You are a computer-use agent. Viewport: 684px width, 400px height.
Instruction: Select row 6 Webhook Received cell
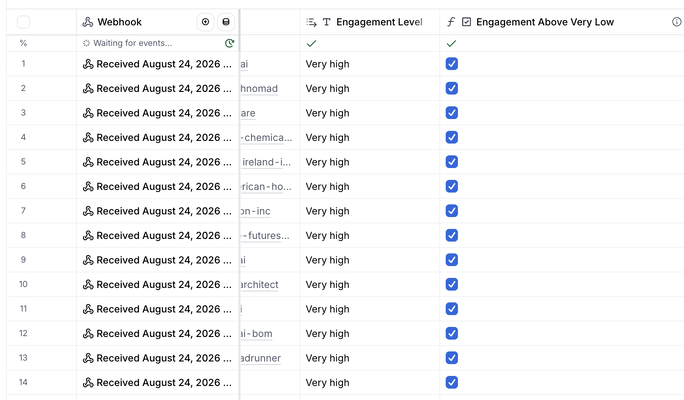pyautogui.click(x=157, y=186)
